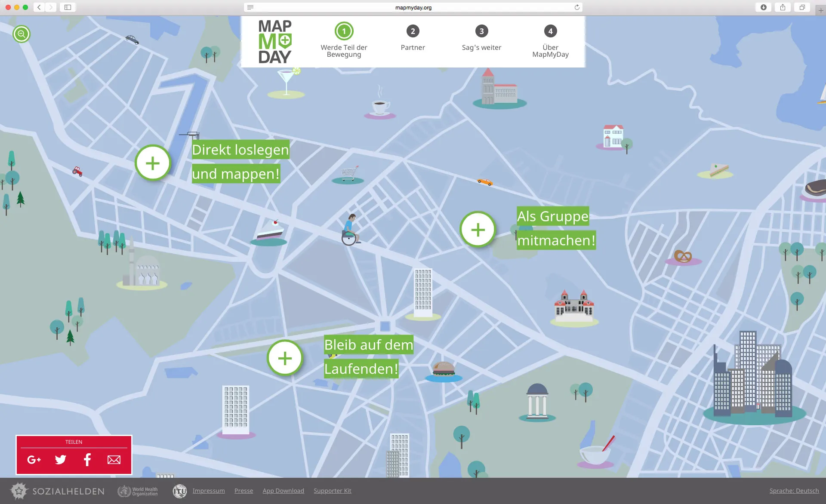This screenshot has height=504, width=826.
Task: Select step 1 Werde Teil der Bewegung
Action: tap(344, 40)
